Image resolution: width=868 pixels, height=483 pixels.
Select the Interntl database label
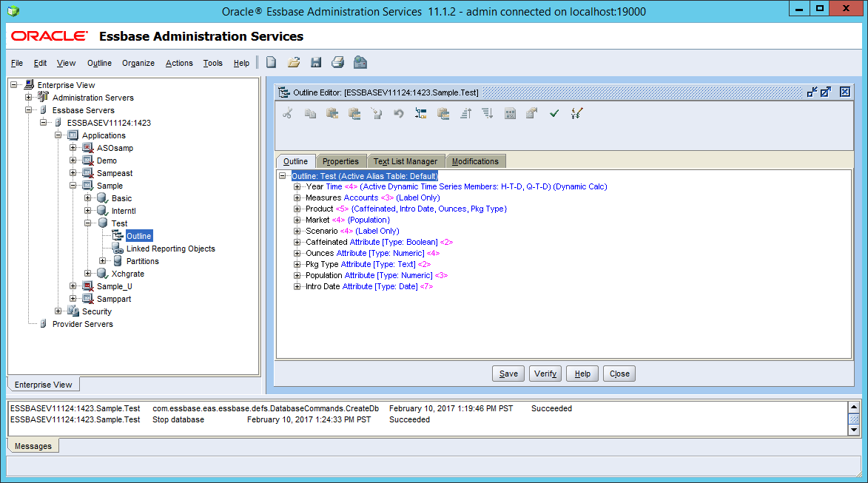click(124, 211)
